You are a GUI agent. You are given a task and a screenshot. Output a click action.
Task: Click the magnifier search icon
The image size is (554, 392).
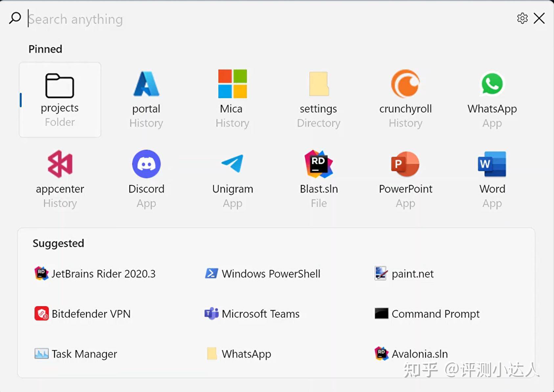click(x=15, y=18)
